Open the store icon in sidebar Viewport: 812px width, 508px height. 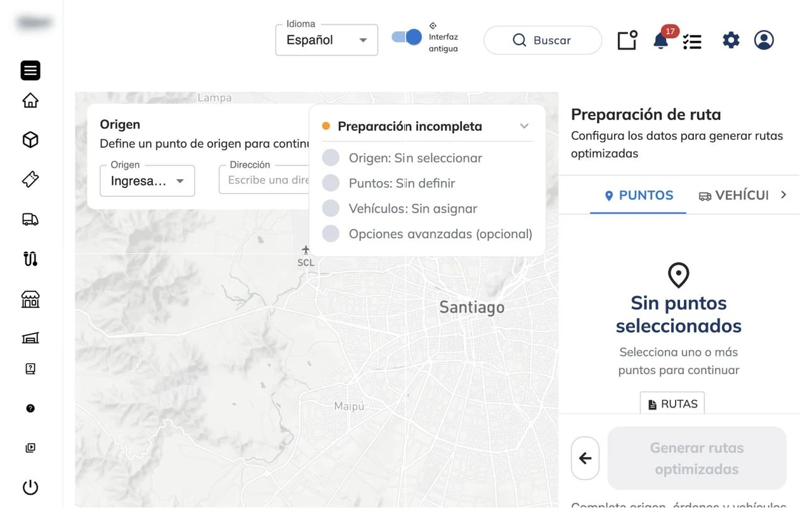point(30,299)
